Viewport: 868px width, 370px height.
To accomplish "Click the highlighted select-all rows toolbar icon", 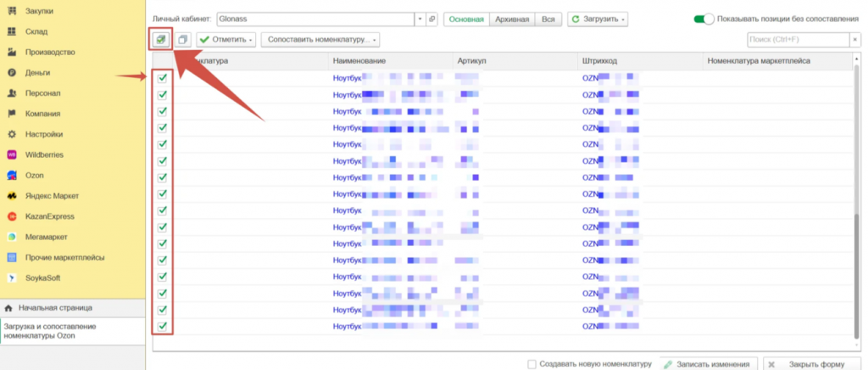I will click(160, 39).
